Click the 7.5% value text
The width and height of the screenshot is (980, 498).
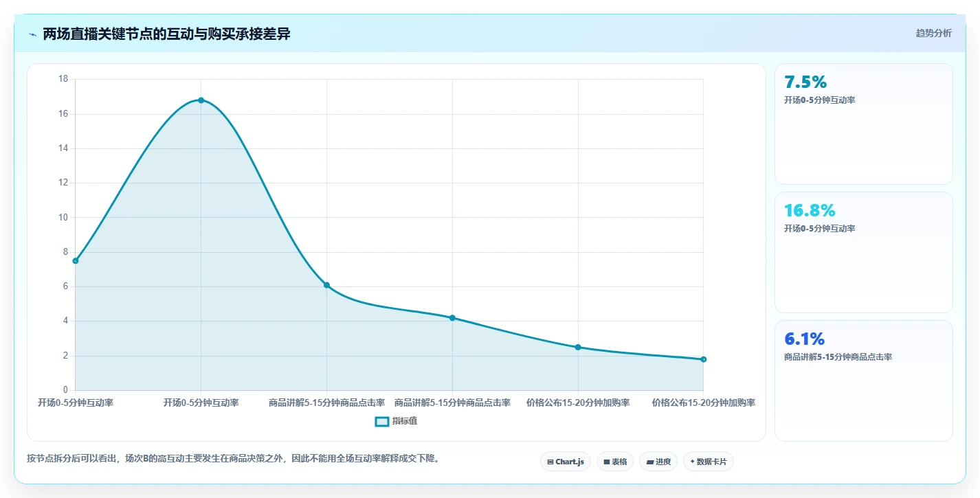coord(805,82)
